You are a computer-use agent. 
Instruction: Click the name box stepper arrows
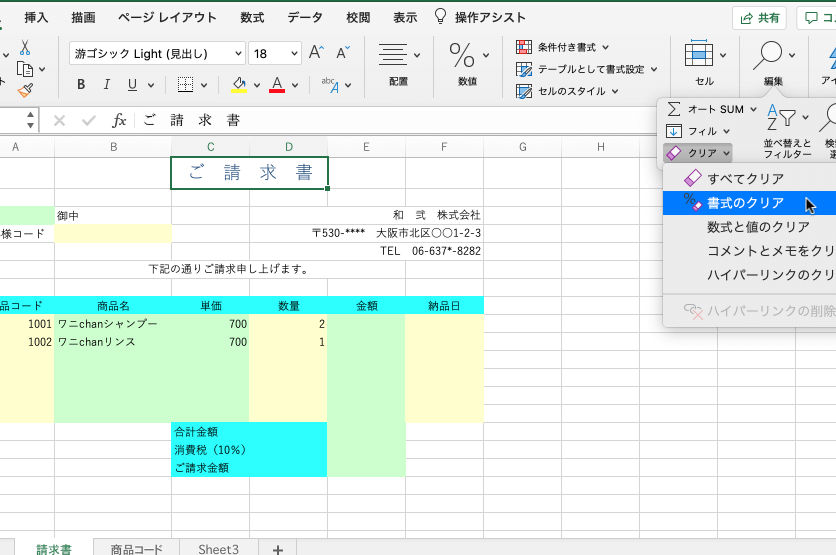[30, 120]
